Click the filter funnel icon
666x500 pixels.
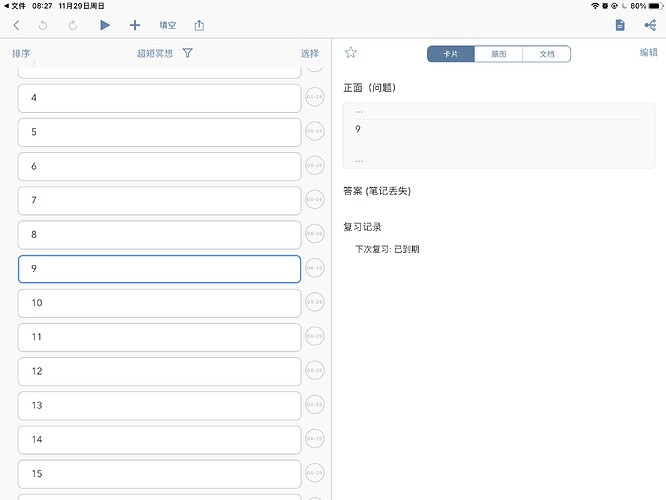point(187,53)
